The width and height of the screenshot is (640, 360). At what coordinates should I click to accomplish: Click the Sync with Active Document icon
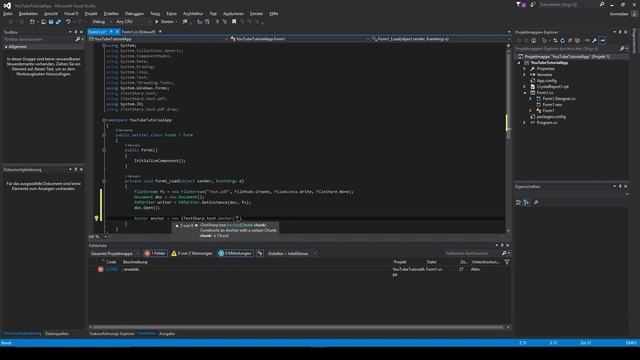pos(555,40)
